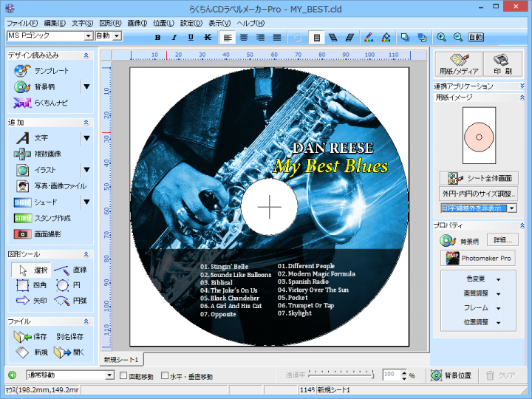Viewport: 532px width, 399px height.
Task: Click the zoom in magnifier icon
Action: (442, 37)
